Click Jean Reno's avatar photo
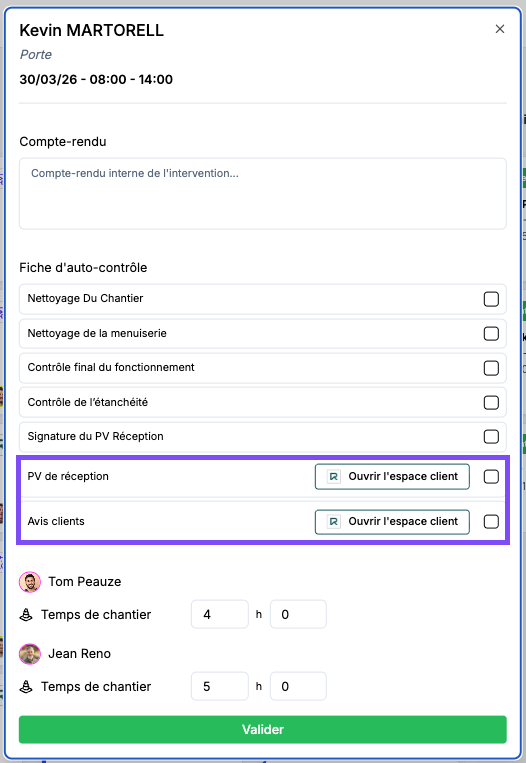This screenshot has width=526, height=763. (30, 654)
